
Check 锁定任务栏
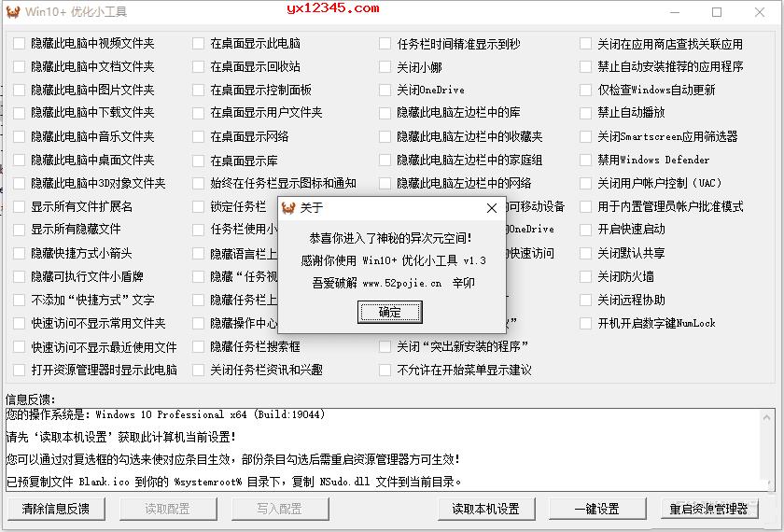pos(199,206)
